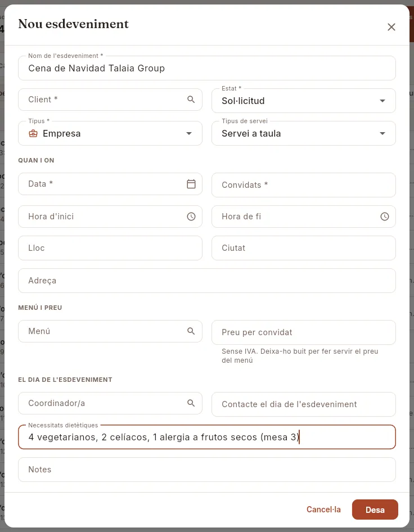Click the clock icon in Hora de fi
This screenshot has width=414, height=532.
point(385,217)
